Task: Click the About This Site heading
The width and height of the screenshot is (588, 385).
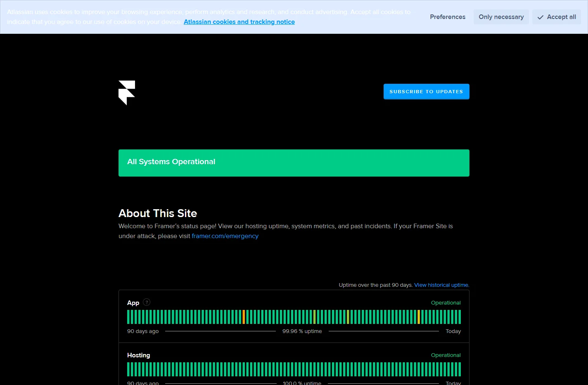Action: click(x=158, y=213)
